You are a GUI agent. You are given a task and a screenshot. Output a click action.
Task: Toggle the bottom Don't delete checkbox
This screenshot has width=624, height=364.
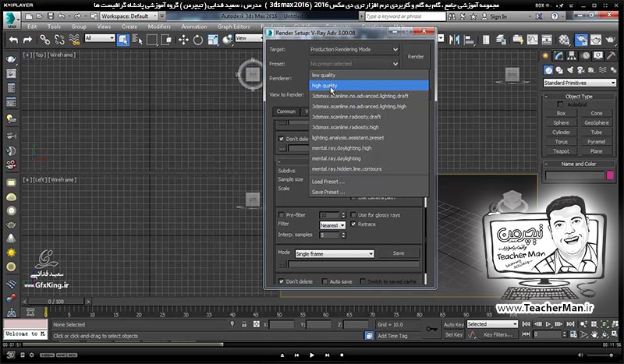point(282,281)
